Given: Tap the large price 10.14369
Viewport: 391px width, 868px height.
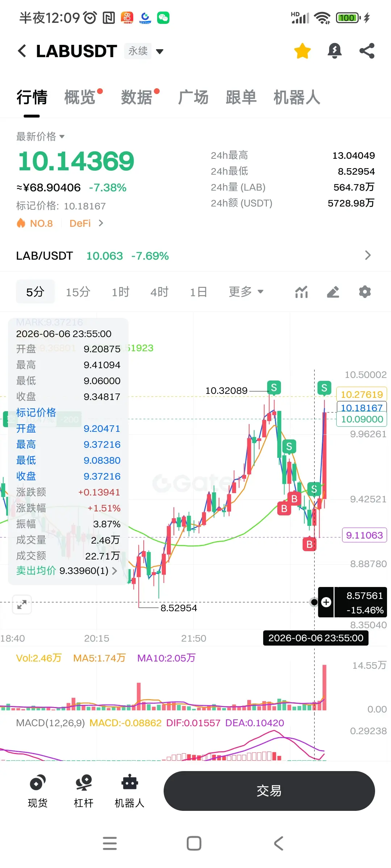Looking at the screenshot, I should coord(76,161).
